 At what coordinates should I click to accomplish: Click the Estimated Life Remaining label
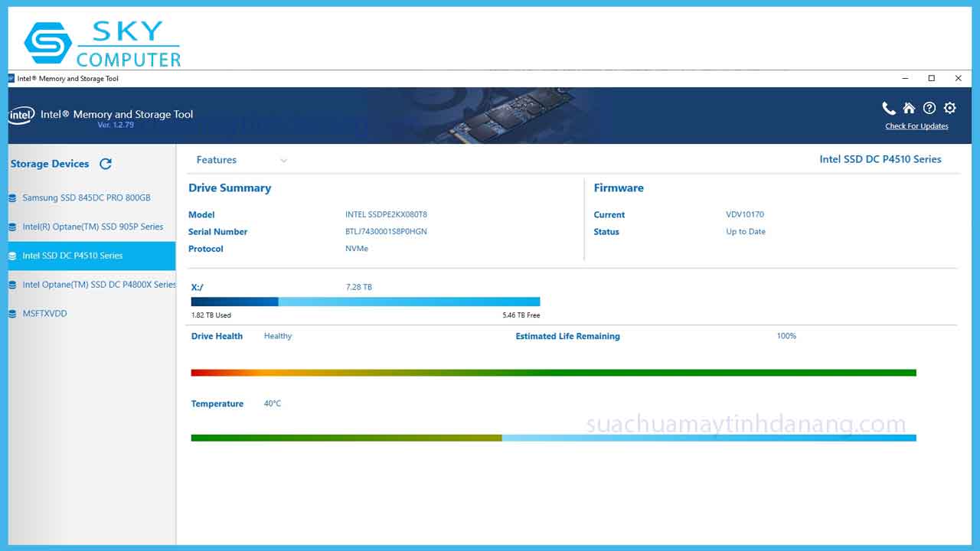[567, 336]
